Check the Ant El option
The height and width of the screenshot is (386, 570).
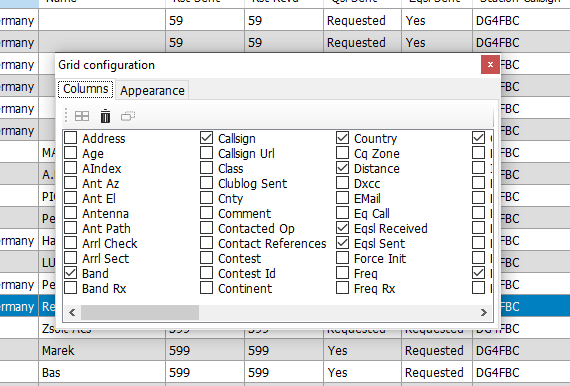(71, 198)
